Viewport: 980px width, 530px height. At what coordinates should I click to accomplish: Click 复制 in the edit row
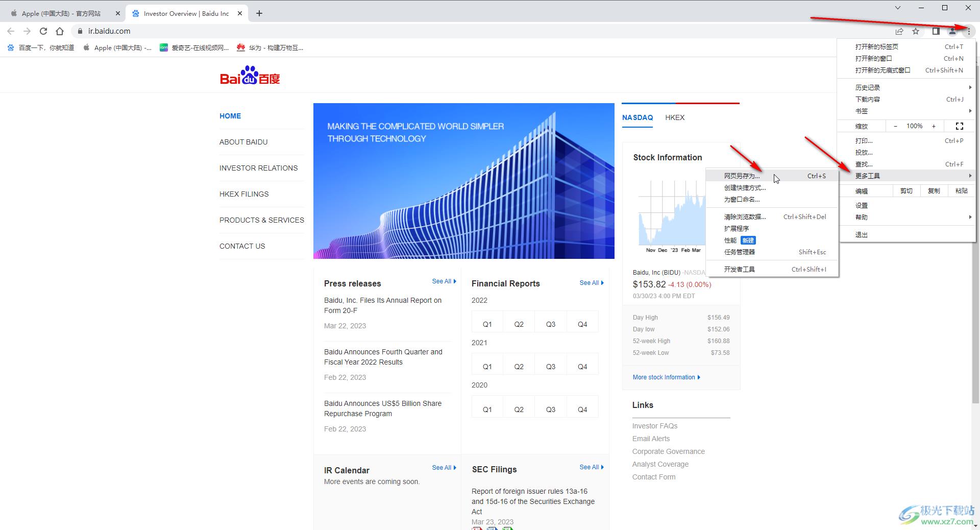[934, 191]
